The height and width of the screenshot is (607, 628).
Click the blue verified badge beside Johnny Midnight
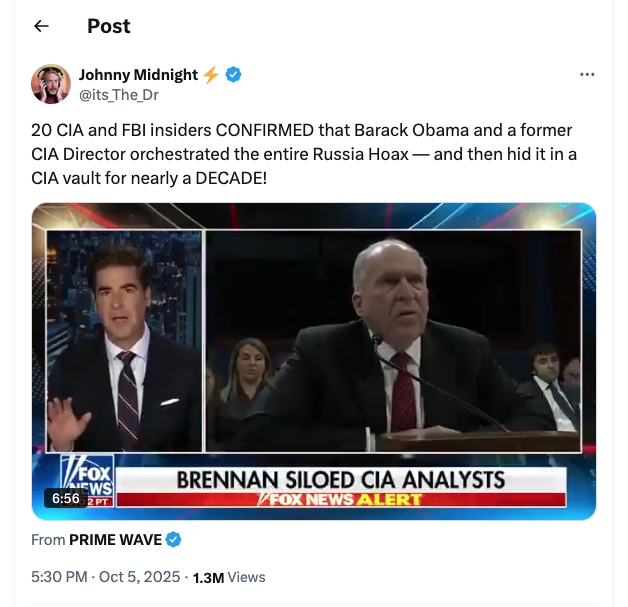[x=232, y=75]
